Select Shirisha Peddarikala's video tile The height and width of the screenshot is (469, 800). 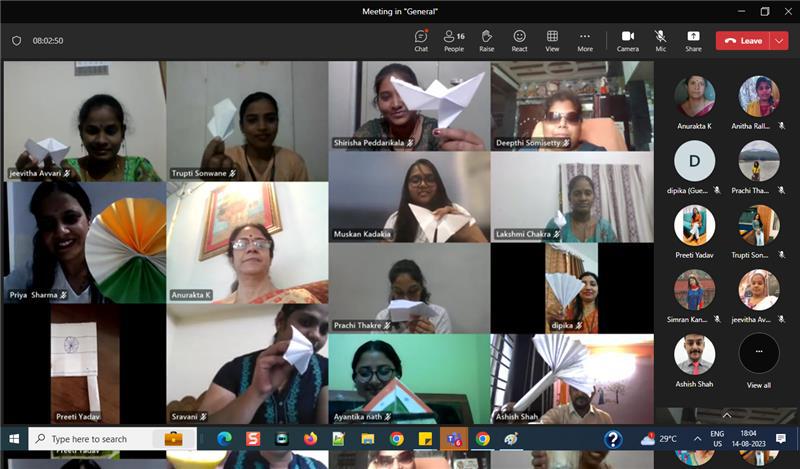409,106
